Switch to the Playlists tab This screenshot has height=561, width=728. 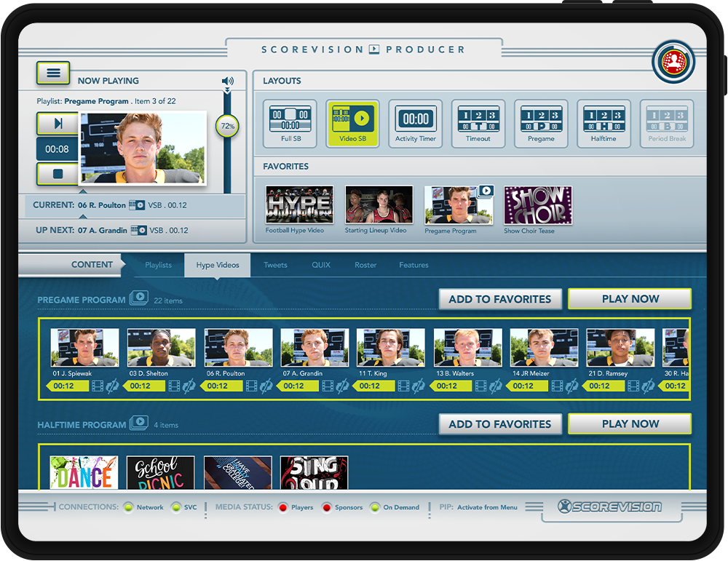point(158,266)
